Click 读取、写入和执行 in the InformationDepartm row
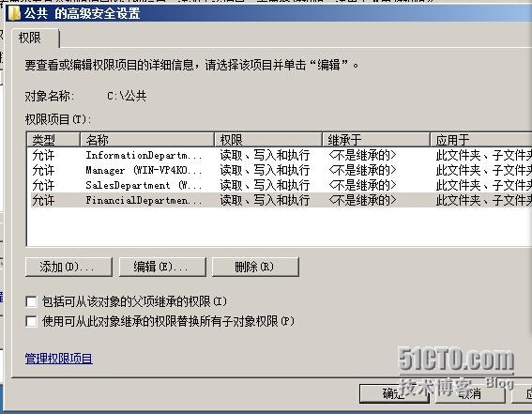 point(265,155)
